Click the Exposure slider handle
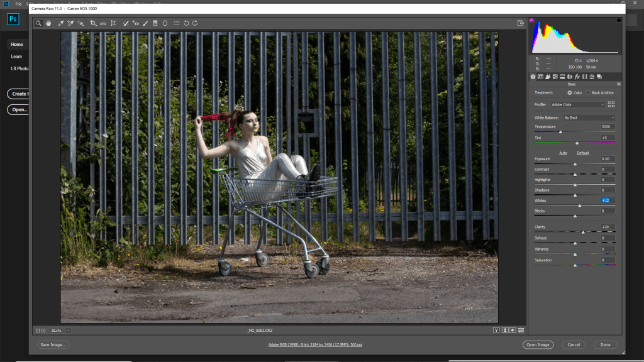The width and height of the screenshot is (644, 362). tap(575, 164)
